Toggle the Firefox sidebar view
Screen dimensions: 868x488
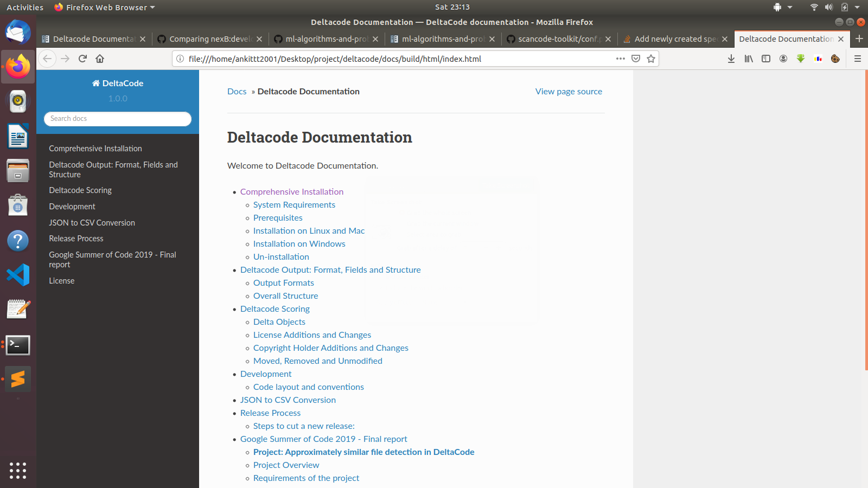click(x=766, y=59)
